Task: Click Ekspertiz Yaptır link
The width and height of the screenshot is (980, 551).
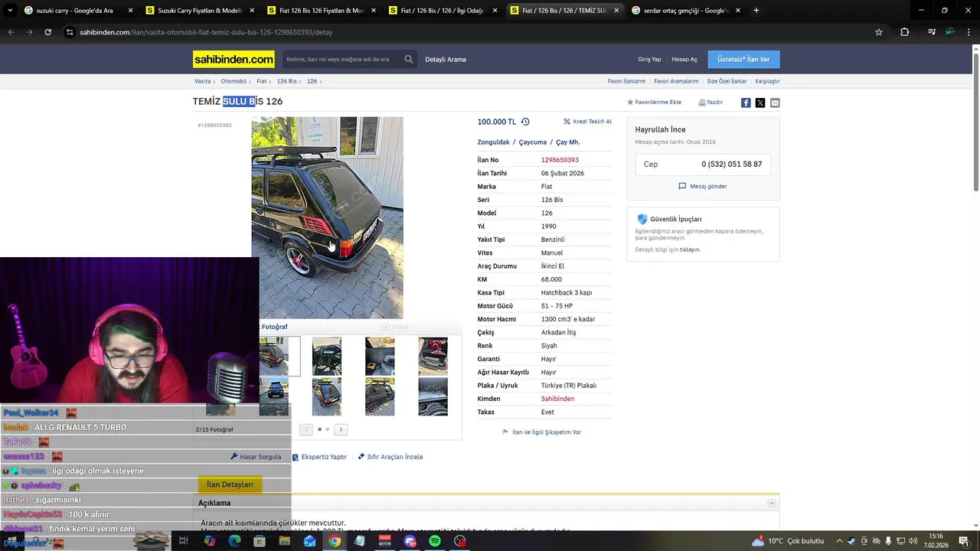Action: pyautogui.click(x=319, y=457)
